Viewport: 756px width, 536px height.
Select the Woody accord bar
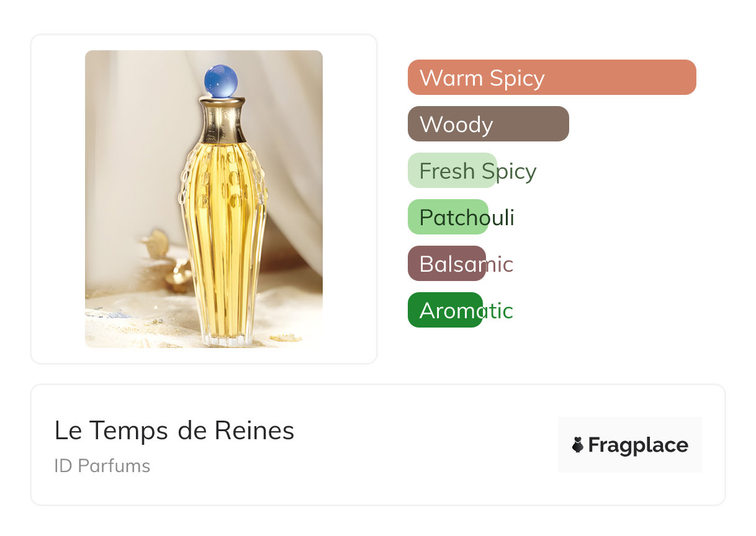tap(488, 124)
